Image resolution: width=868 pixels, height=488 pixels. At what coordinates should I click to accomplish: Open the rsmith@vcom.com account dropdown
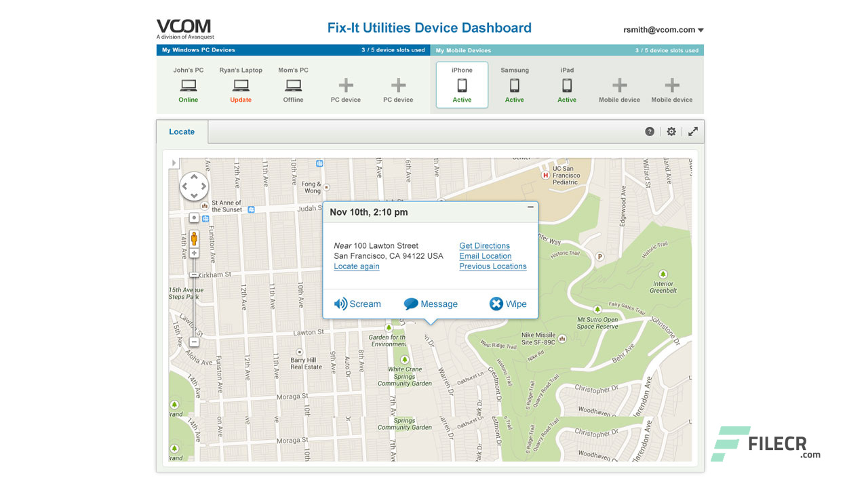tap(663, 30)
